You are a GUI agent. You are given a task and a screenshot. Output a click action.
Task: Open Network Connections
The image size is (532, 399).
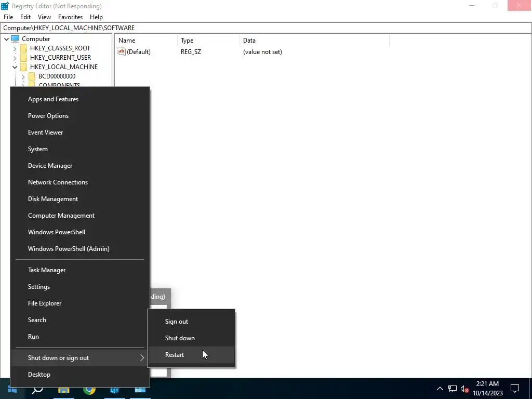[x=80, y=182]
